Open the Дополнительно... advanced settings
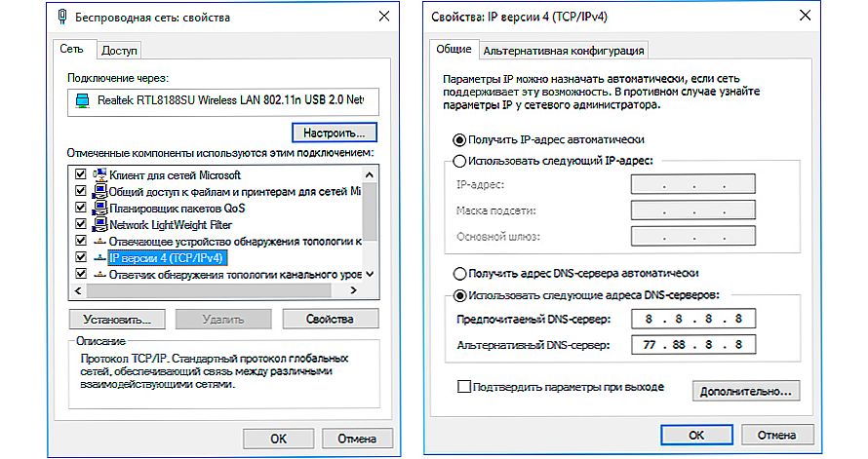This screenshot has width=868, height=459. [x=746, y=391]
